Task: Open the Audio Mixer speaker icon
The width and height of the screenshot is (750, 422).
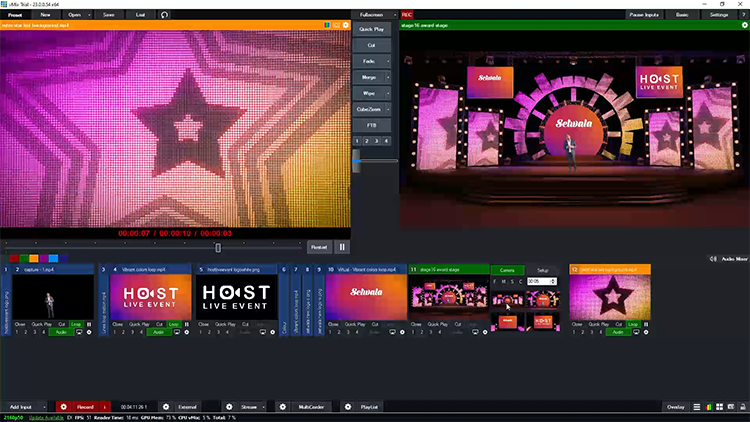Action: (714, 258)
